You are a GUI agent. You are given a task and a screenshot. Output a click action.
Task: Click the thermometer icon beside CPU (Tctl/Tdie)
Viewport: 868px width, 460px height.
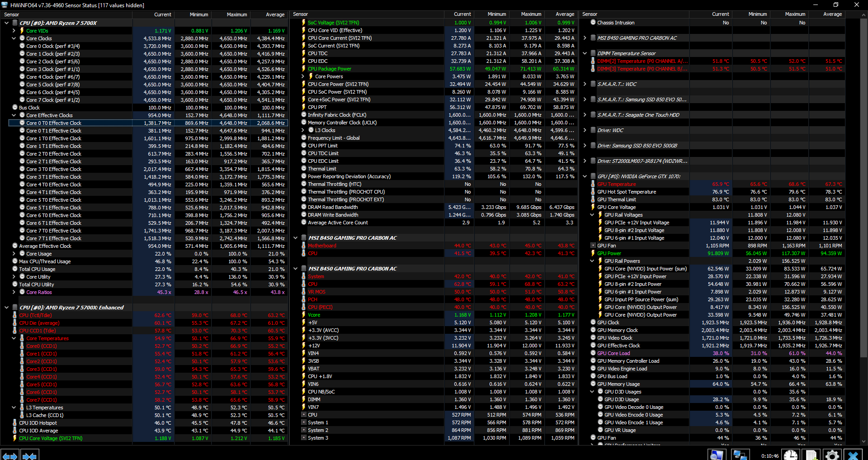coord(15,315)
